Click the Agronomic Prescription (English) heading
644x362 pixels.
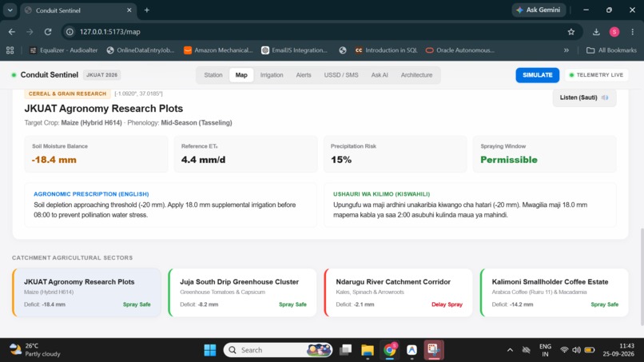91,194
